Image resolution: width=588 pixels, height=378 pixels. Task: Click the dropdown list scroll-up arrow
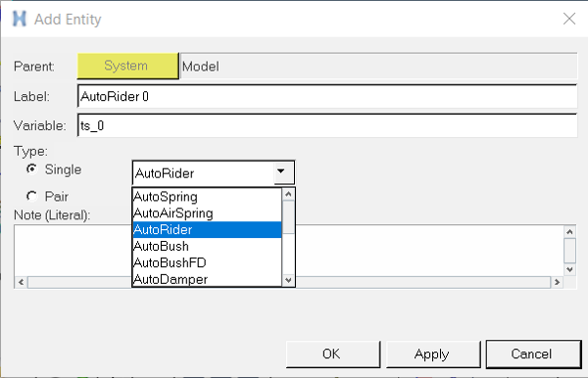pyautogui.click(x=288, y=194)
